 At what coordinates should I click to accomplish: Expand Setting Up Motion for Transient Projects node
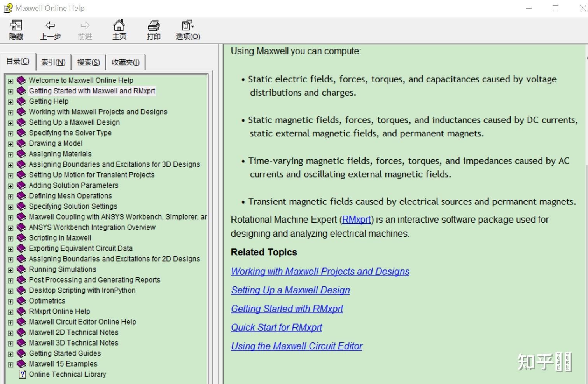pyautogui.click(x=10, y=176)
